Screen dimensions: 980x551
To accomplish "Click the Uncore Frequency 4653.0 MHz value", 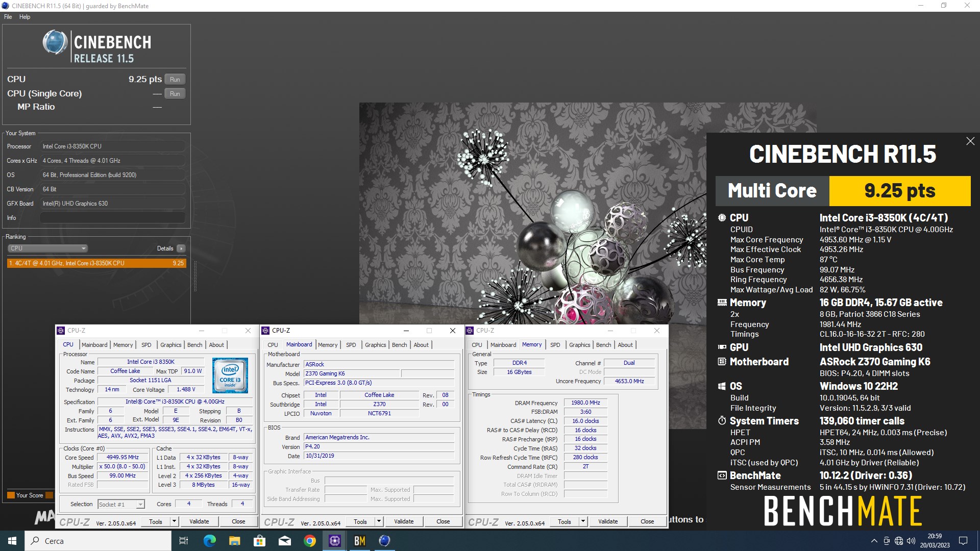I will [x=629, y=381].
